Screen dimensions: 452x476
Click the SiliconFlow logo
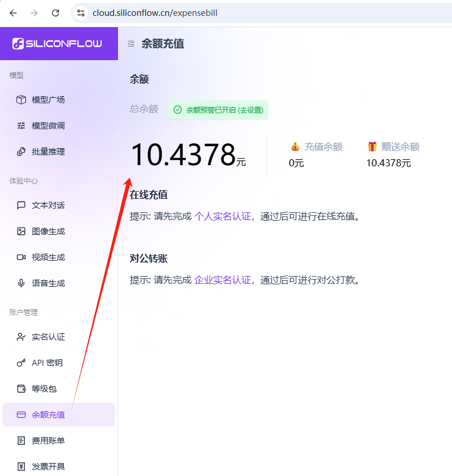pos(57,44)
